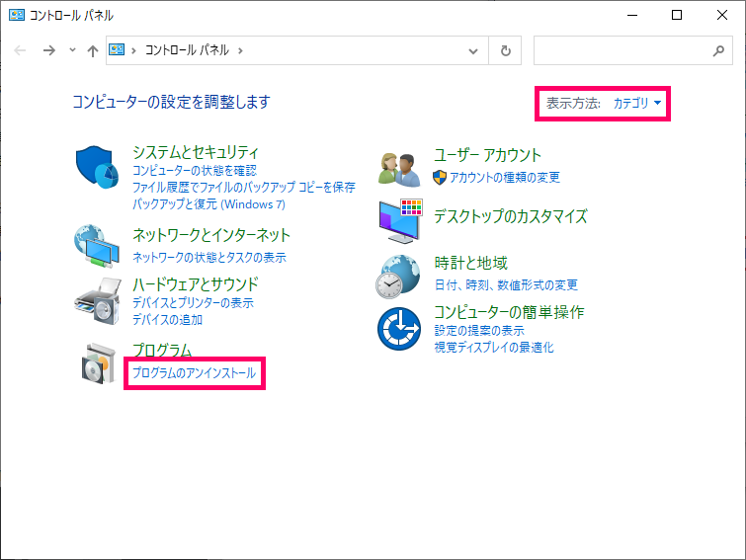Image resolution: width=746 pixels, height=560 pixels.
Task: Close the Control Panel window
Action: 721,15
